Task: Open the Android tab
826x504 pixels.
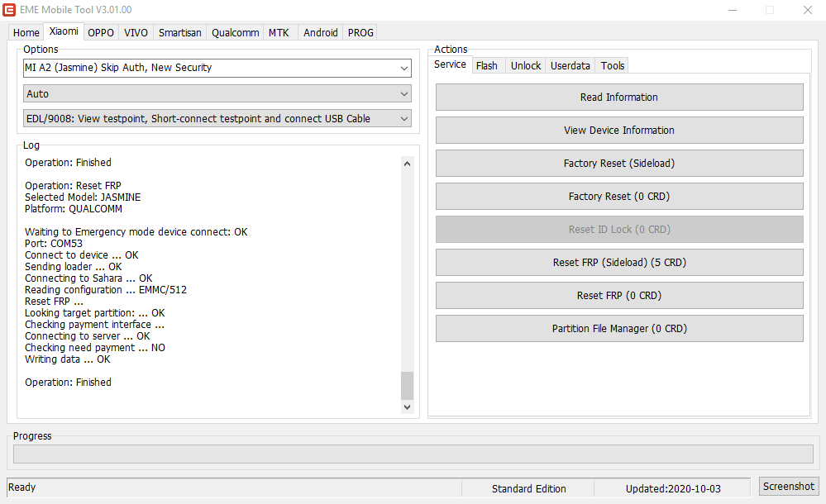Action: tap(320, 33)
